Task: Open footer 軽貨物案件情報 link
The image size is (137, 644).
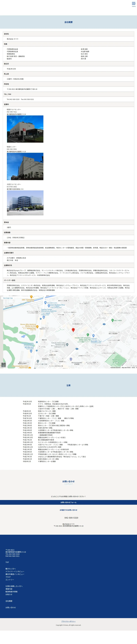Action: click(x=12, y=592)
